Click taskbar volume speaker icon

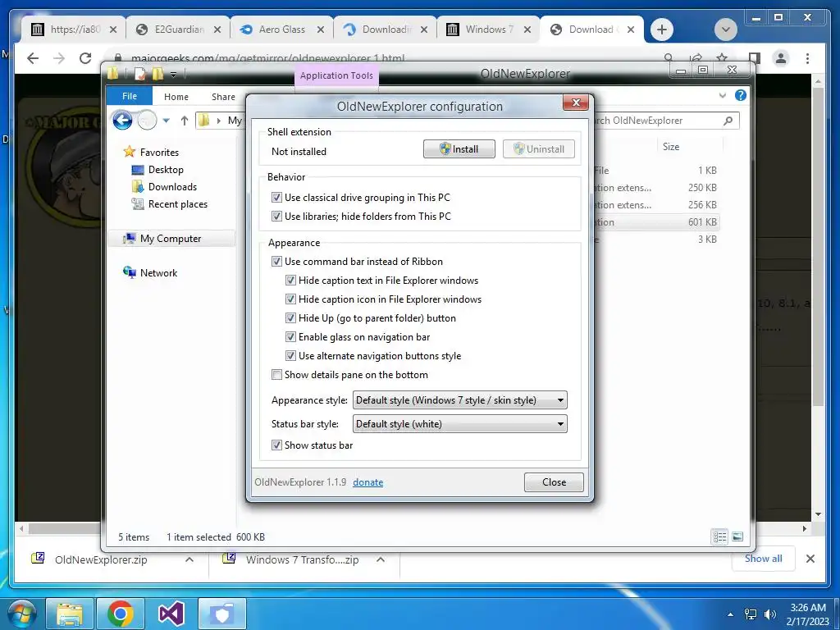[x=769, y=614]
